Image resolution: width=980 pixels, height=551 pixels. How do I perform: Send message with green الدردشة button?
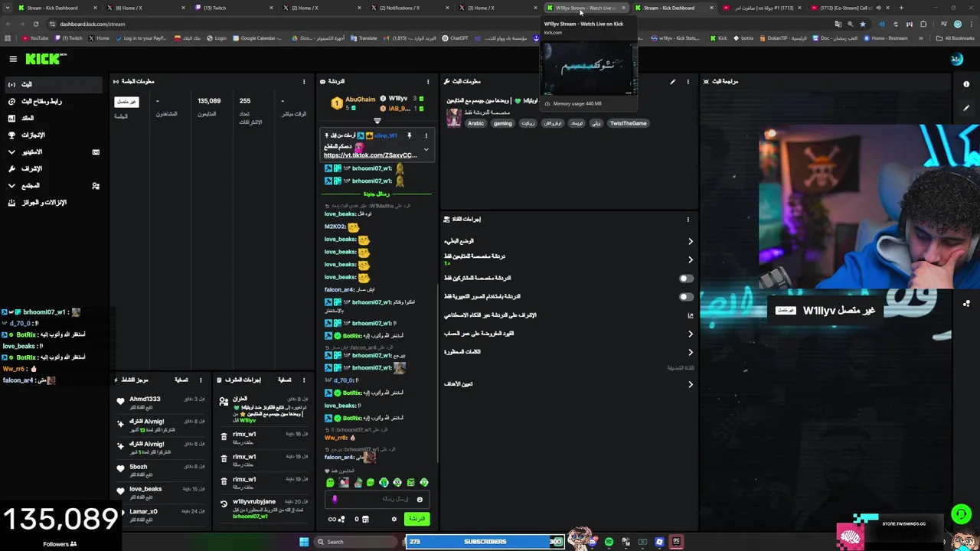pos(416,519)
